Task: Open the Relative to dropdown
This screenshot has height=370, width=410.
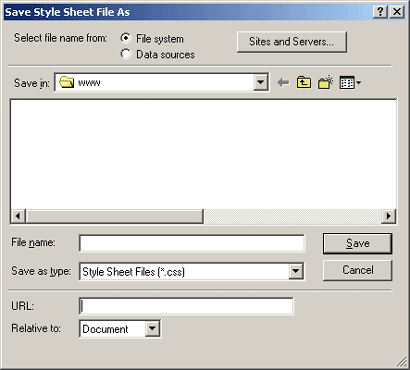Action: tap(152, 329)
